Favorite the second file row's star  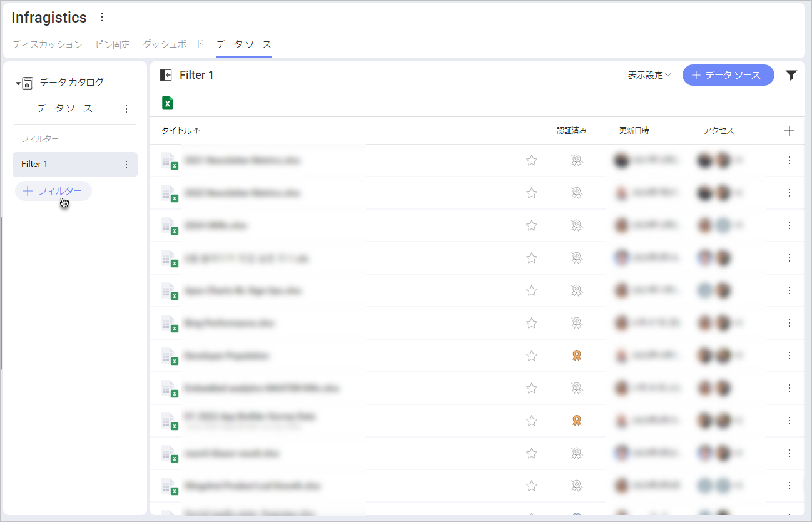(x=532, y=193)
